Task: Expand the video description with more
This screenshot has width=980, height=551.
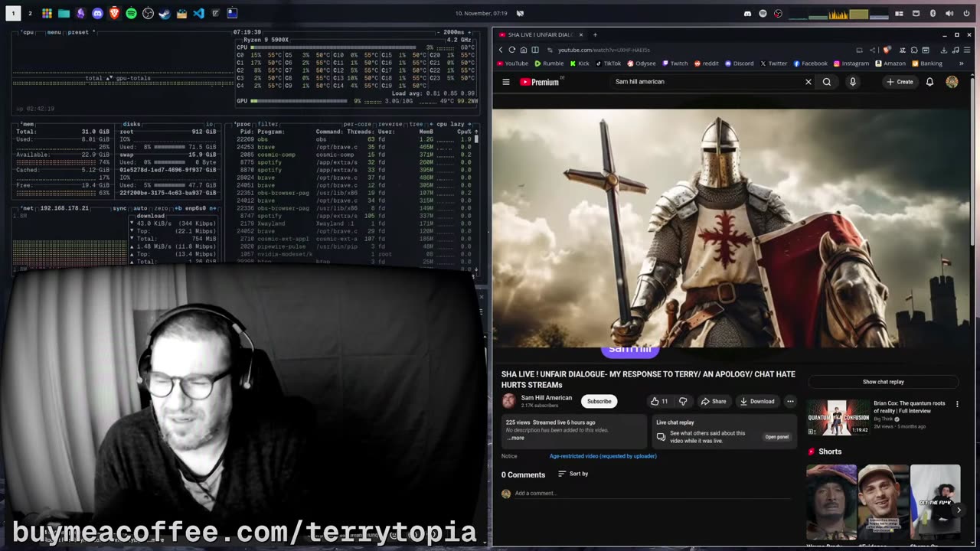Action: click(x=516, y=438)
